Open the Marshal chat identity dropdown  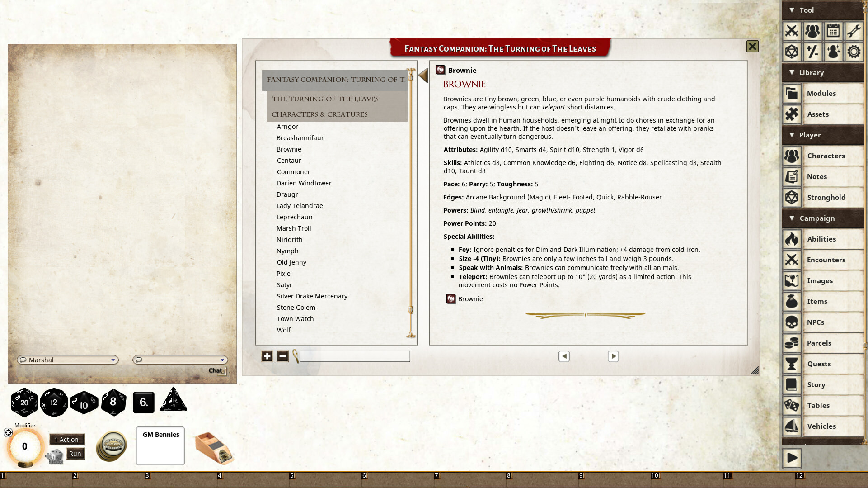(113, 360)
